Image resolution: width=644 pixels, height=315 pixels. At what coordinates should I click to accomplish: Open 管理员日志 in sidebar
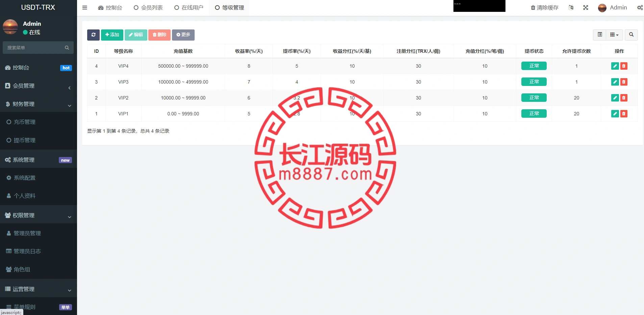click(x=39, y=251)
